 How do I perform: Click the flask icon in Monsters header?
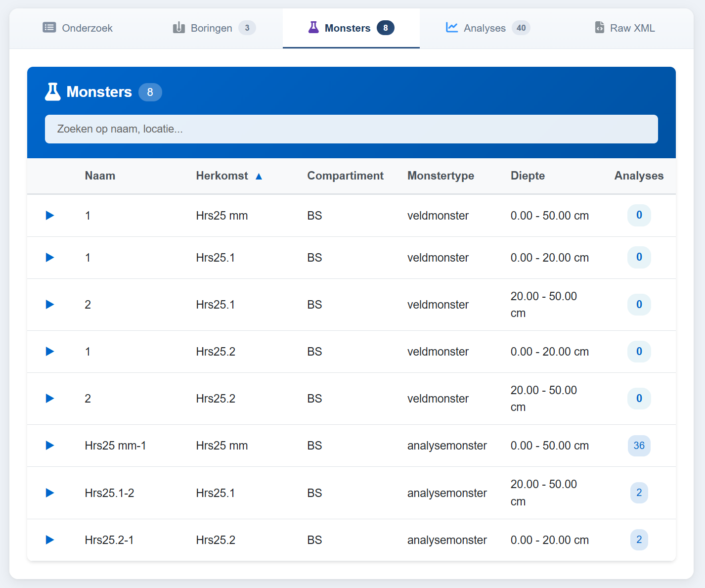click(x=53, y=92)
